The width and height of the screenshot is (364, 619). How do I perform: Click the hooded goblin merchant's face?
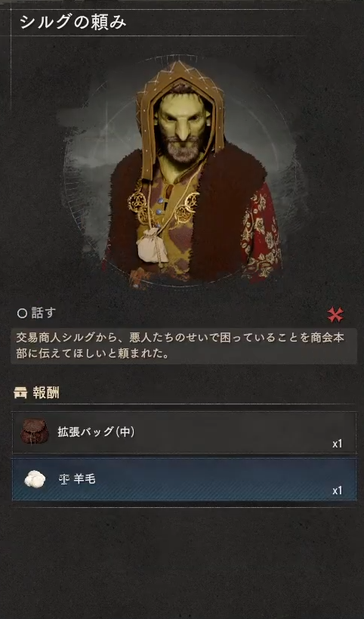tap(182, 128)
